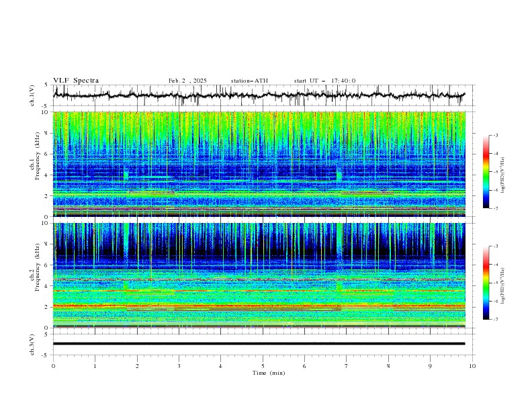The image size is (532, 411).
Task: Click the time axis tick label "7"
Action: [x=347, y=366]
